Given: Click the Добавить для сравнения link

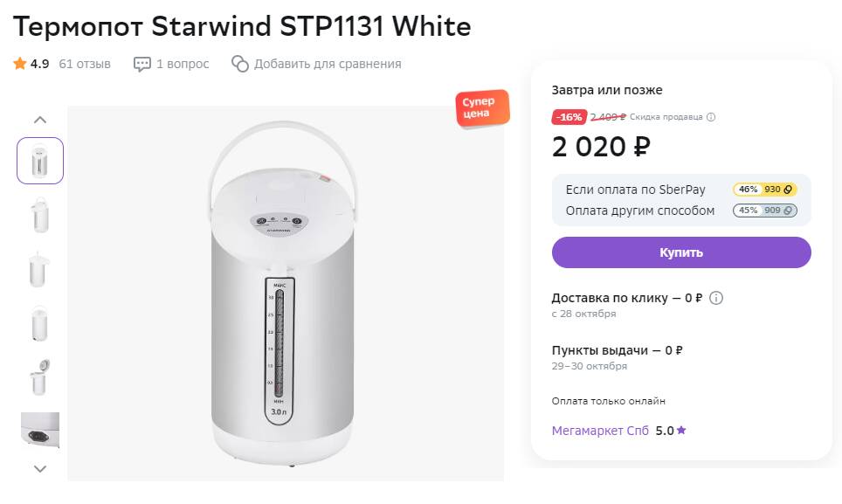Looking at the screenshot, I should click(328, 64).
